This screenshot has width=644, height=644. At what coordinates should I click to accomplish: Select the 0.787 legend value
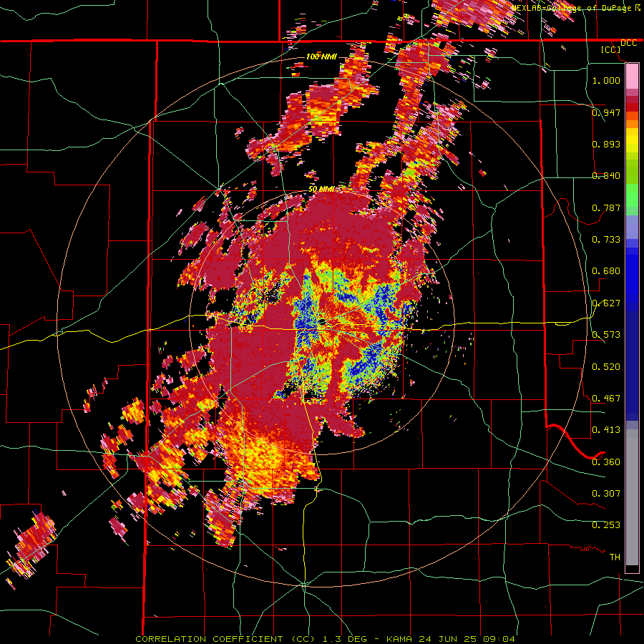606,208
